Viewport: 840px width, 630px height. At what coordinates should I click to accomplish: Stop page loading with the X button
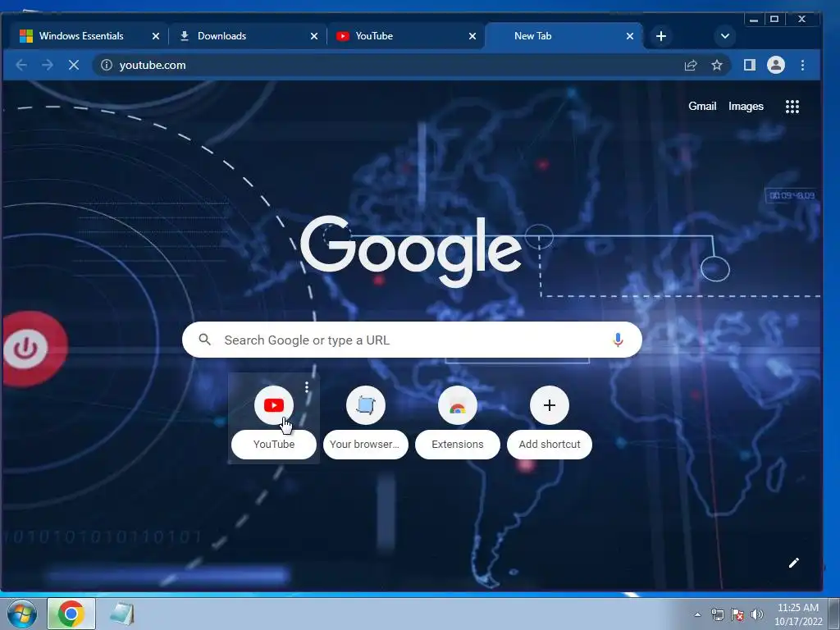[74, 65]
